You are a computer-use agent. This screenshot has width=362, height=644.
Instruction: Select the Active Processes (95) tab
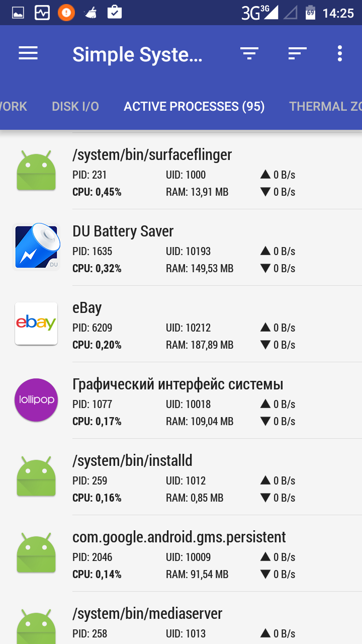tap(194, 106)
